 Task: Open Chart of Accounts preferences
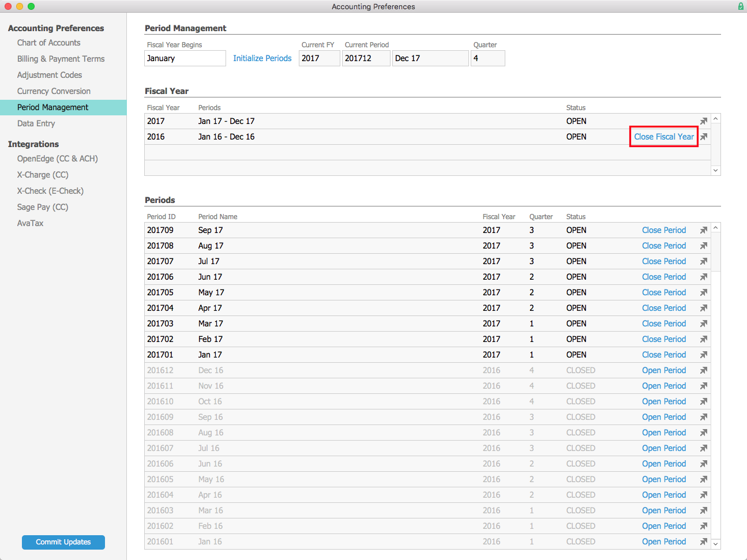[49, 43]
